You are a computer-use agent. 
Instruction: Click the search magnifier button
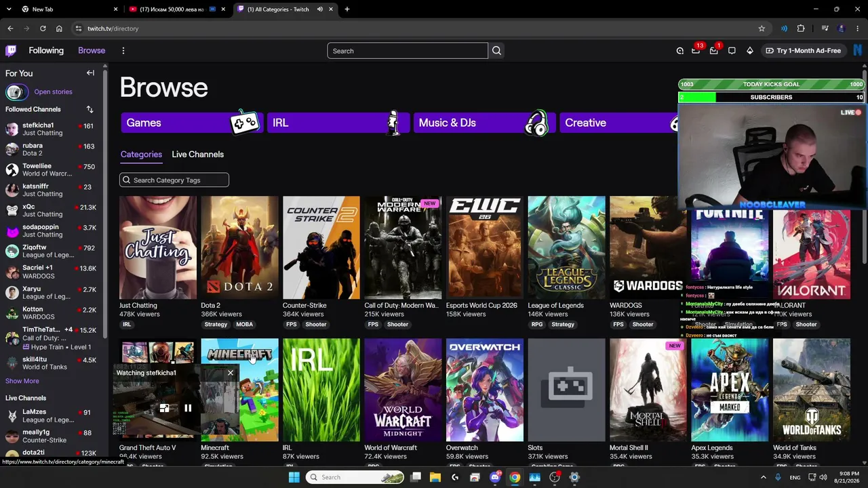496,51
